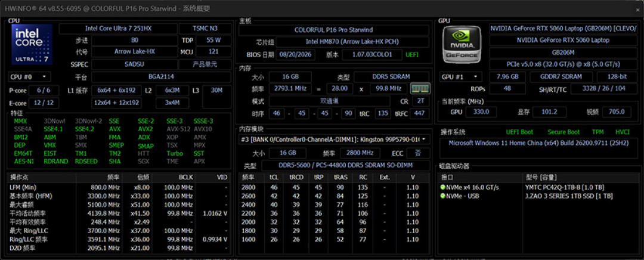
Task: Click the SADSU SSPEC field
Action: click(134, 64)
